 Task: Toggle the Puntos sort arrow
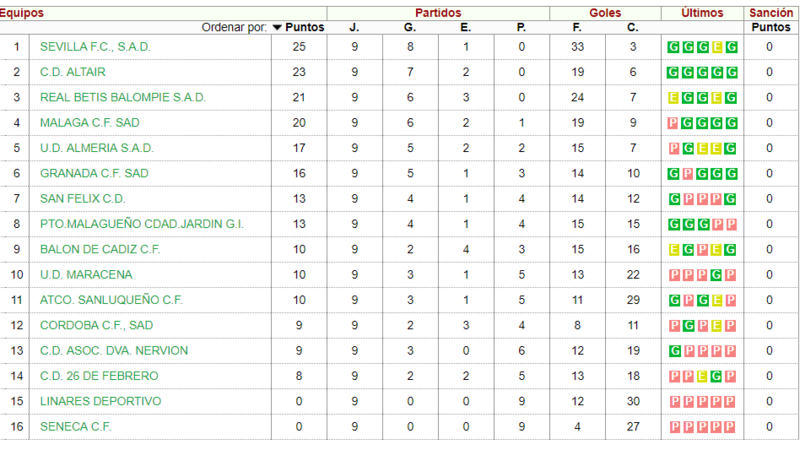click(x=277, y=28)
